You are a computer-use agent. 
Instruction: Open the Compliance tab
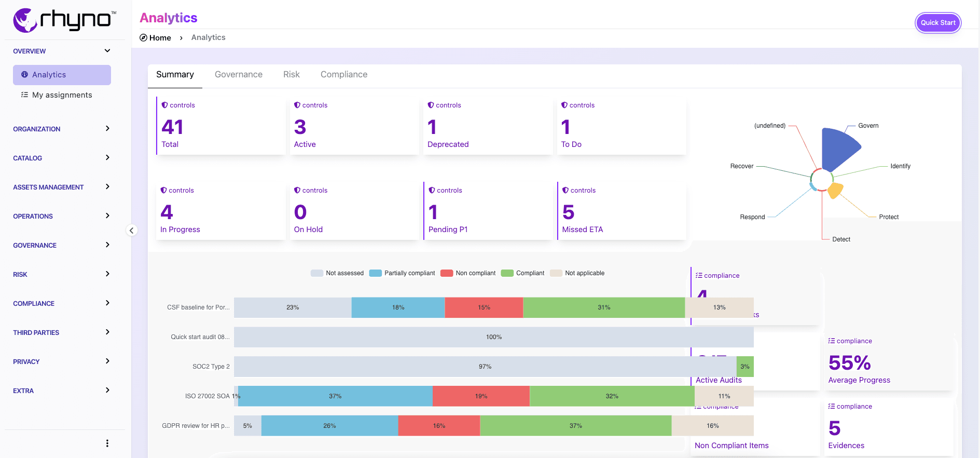pyautogui.click(x=343, y=75)
